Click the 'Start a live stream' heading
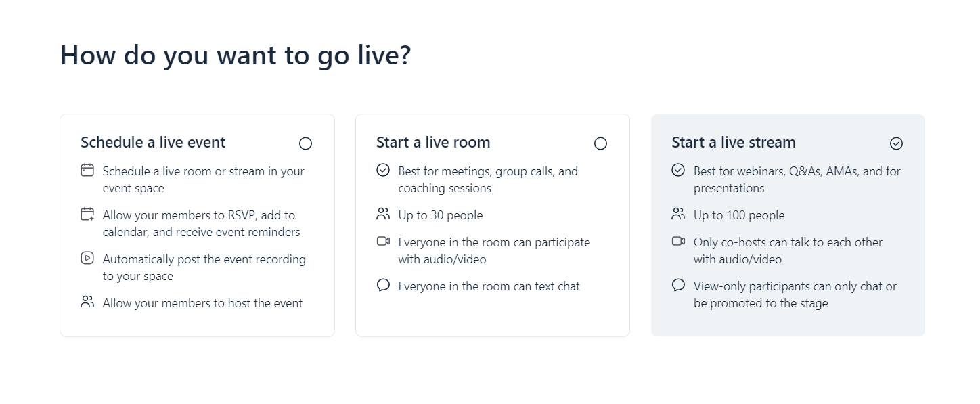The image size is (980, 404). click(x=734, y=143)
